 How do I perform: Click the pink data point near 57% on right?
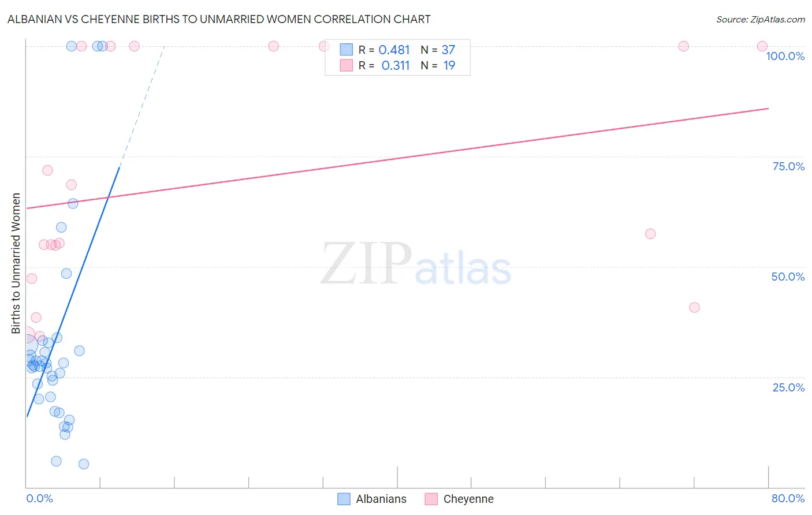click(650, 234)
